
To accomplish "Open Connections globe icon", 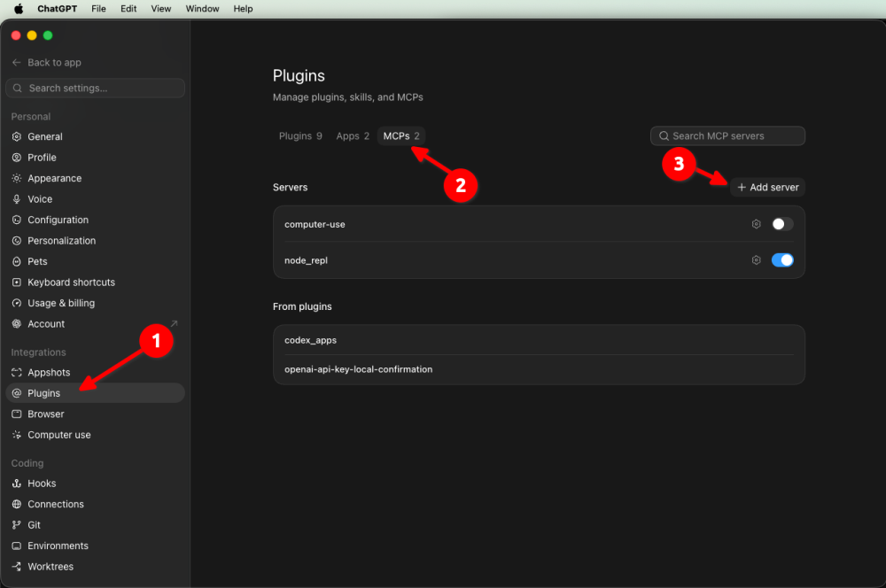I will pos(16,504).
